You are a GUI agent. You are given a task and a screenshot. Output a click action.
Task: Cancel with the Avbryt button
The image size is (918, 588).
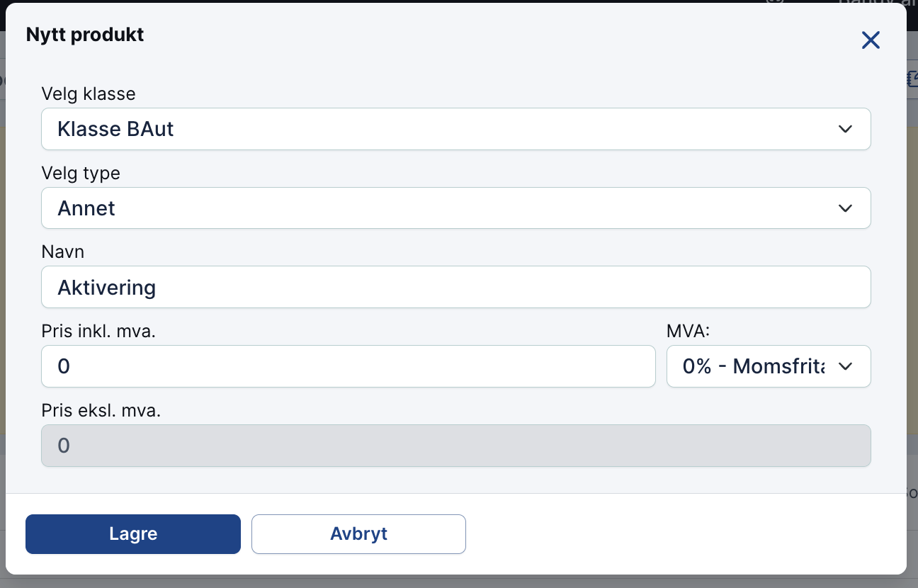(358, 534)
